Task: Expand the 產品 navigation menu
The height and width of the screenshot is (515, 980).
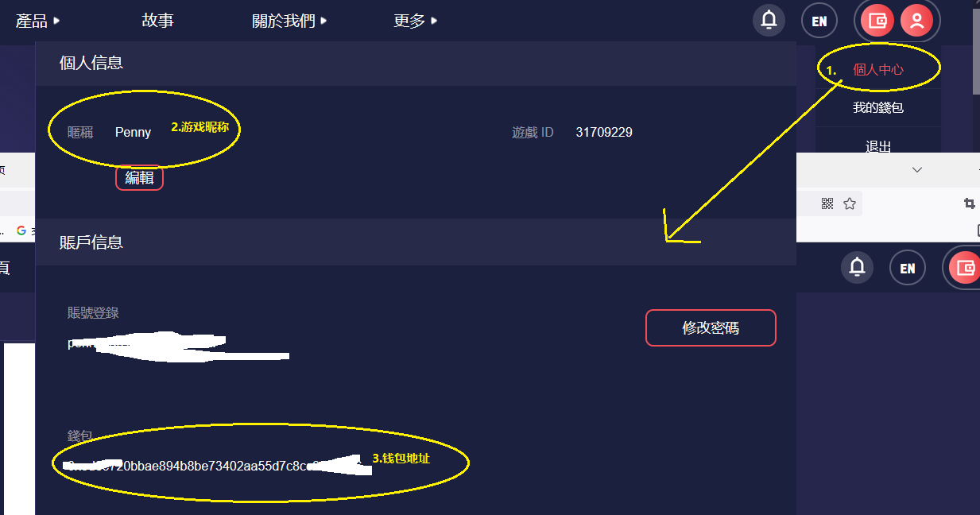Action: coord(37,21)
